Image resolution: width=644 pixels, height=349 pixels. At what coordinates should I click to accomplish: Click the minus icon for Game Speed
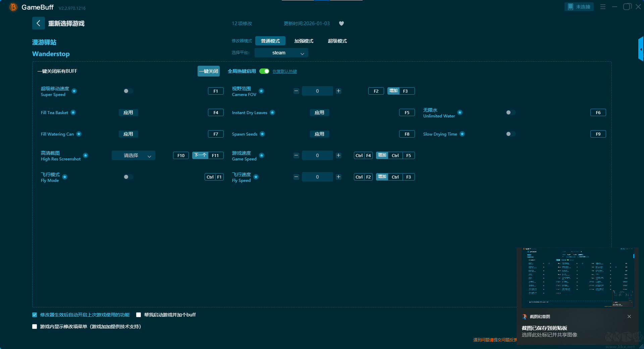(x=296, y=155)
